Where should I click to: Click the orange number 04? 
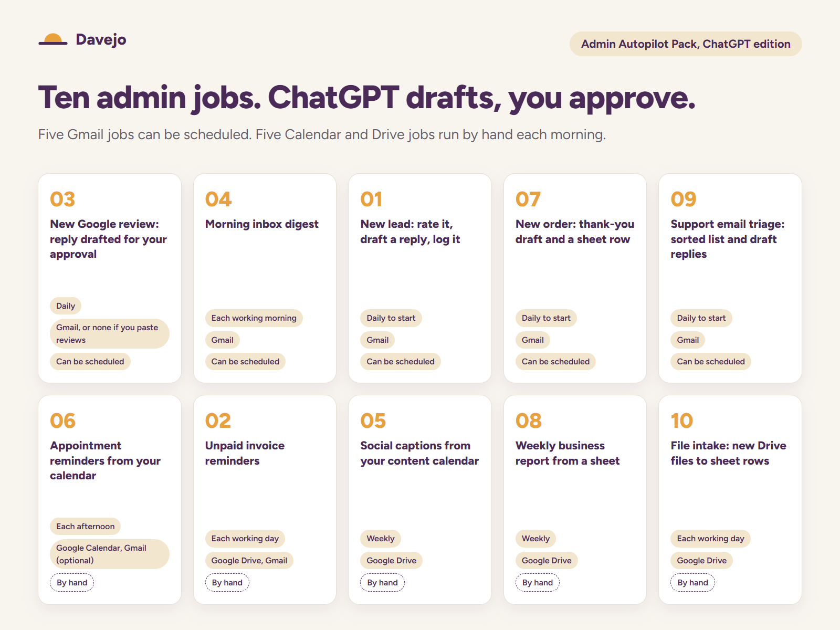[218, 199]
